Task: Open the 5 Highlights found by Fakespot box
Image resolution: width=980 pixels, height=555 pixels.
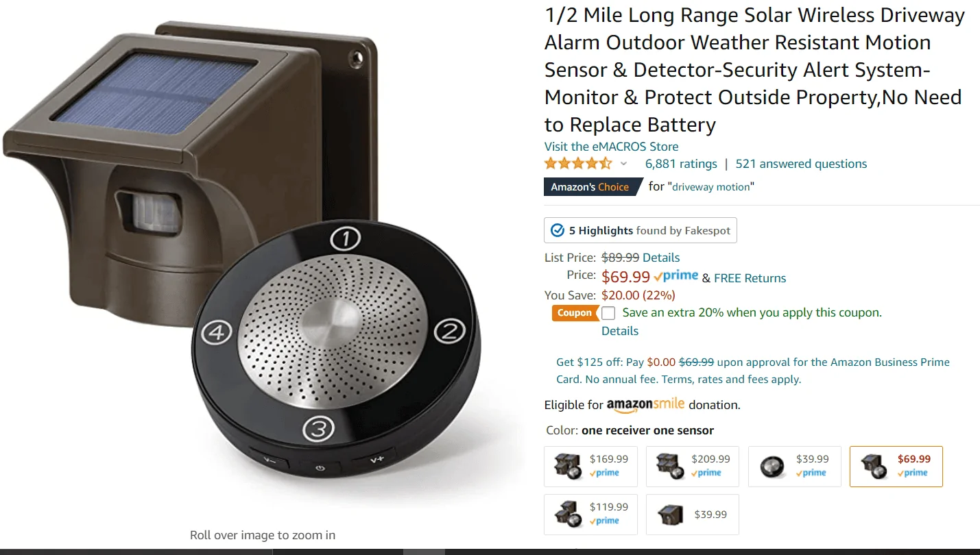Action: [641, 230]
